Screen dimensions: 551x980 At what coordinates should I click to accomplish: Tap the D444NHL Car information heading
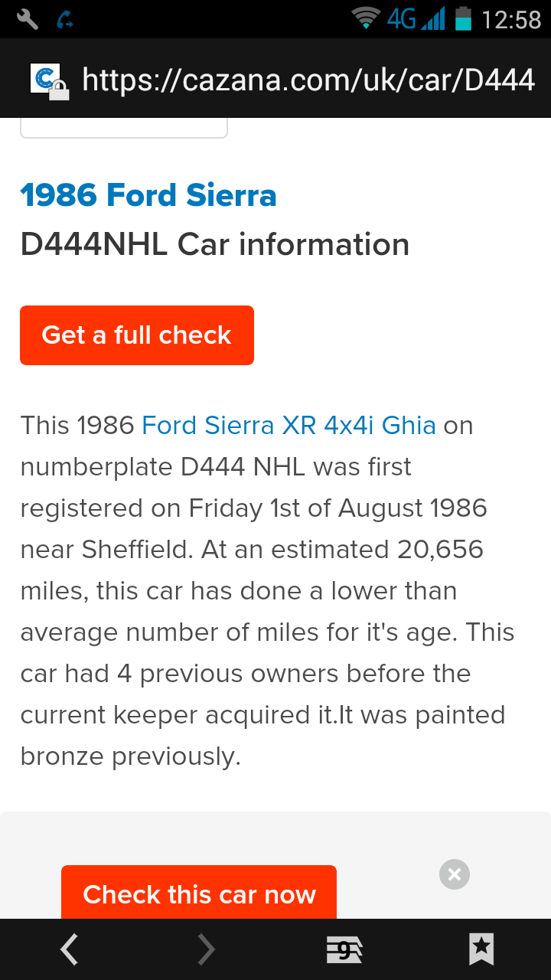215,245
